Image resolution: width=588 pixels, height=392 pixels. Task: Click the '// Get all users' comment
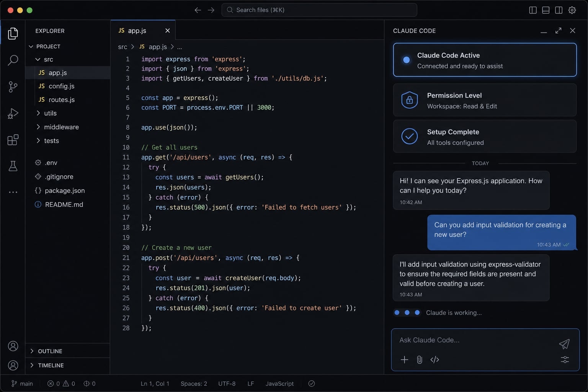point(169,147)
